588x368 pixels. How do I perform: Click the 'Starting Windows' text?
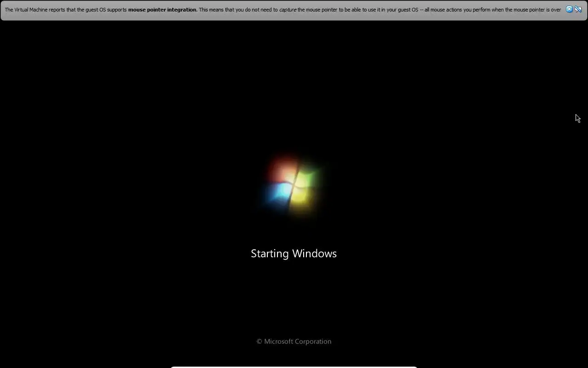[294, 253]
